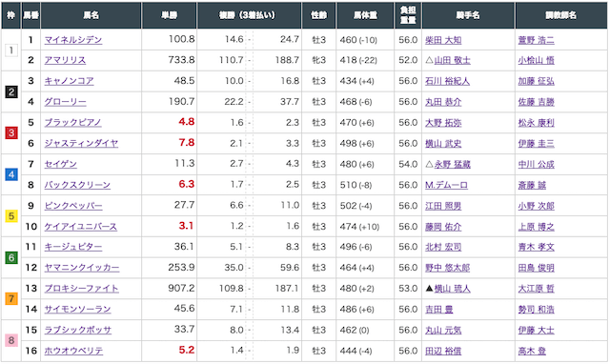Open trainer link 佐藤 吉勝
This screenshot has height=364, width=610.
coord(536,102)
